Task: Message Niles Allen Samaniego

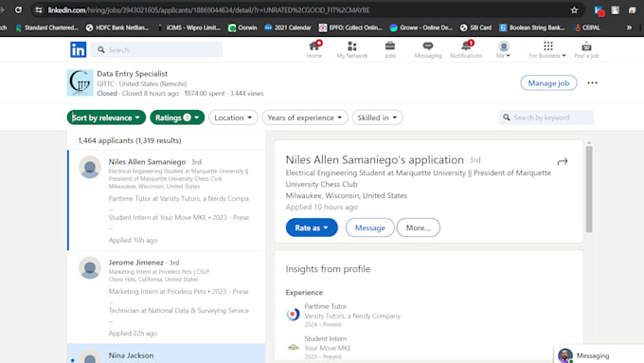Action: [x=369, y=227]
